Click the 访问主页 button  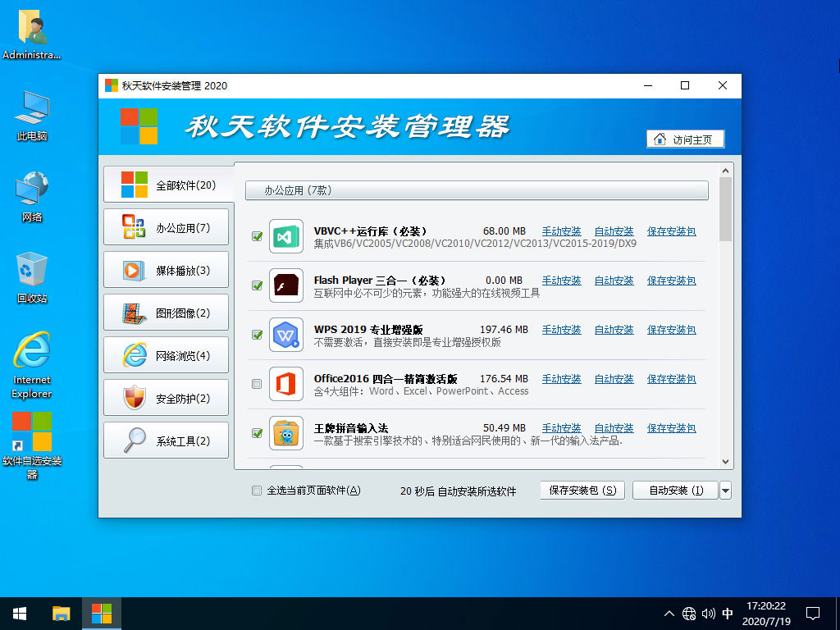685,138
